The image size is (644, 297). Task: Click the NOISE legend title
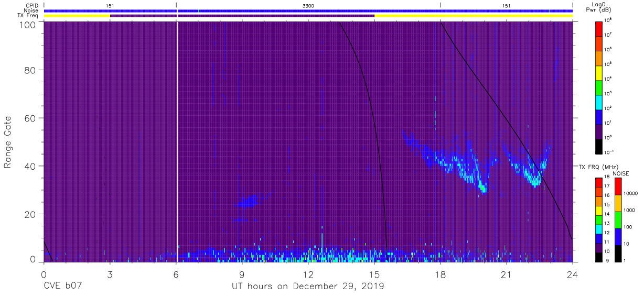(x=621, y=173)
